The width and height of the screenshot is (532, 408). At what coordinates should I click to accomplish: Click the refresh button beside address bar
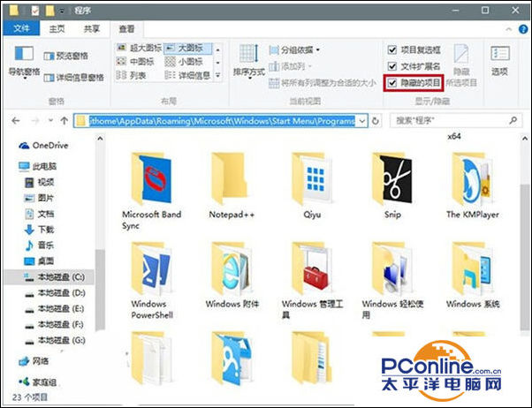point(376,121)
